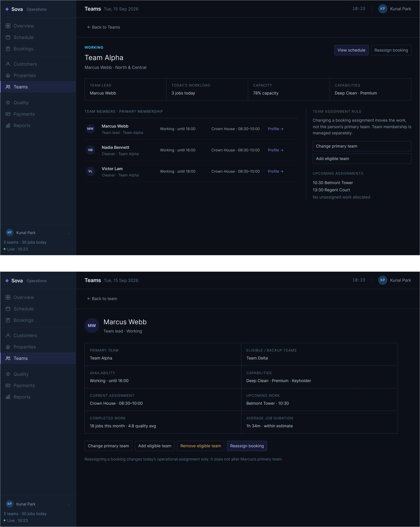Open Reports in the Marcus Webb profile page sidebar

[38, 397]
